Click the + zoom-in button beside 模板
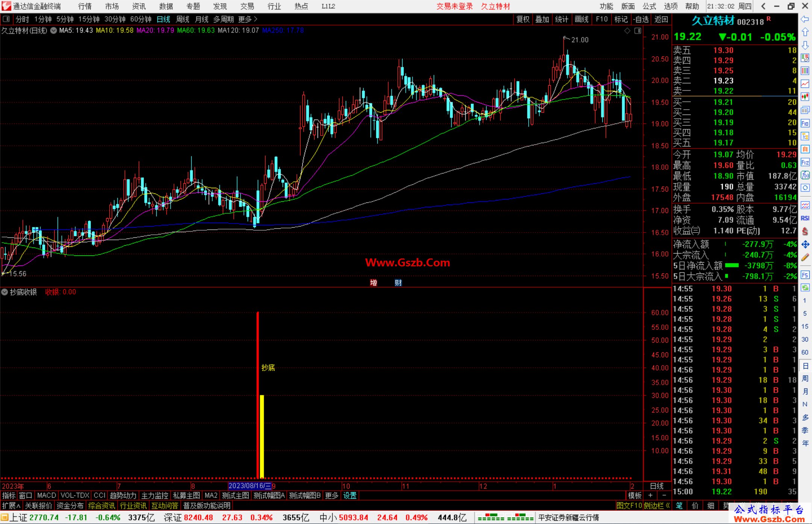 click(x=650, y=495)
